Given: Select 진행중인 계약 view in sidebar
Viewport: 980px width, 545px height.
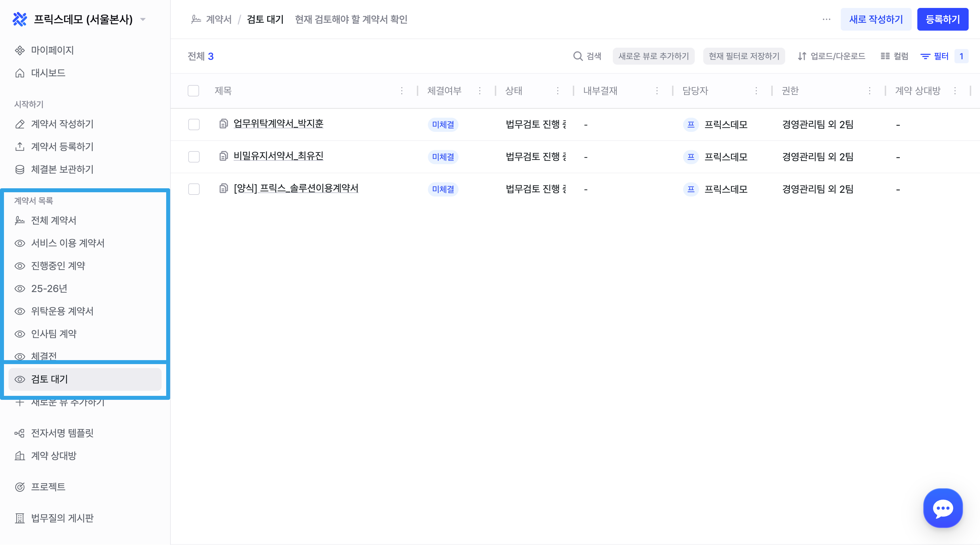Looking at the screenshot, I should click(x=58, y=265).
